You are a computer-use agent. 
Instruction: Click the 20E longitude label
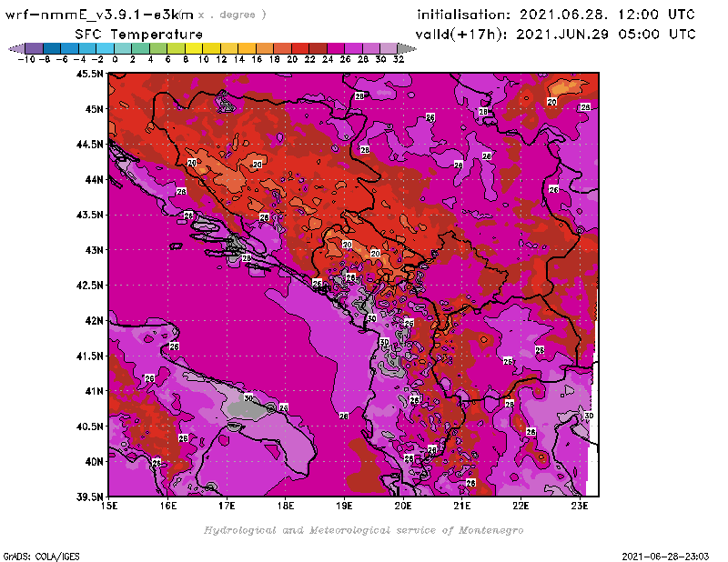(403, 506)
